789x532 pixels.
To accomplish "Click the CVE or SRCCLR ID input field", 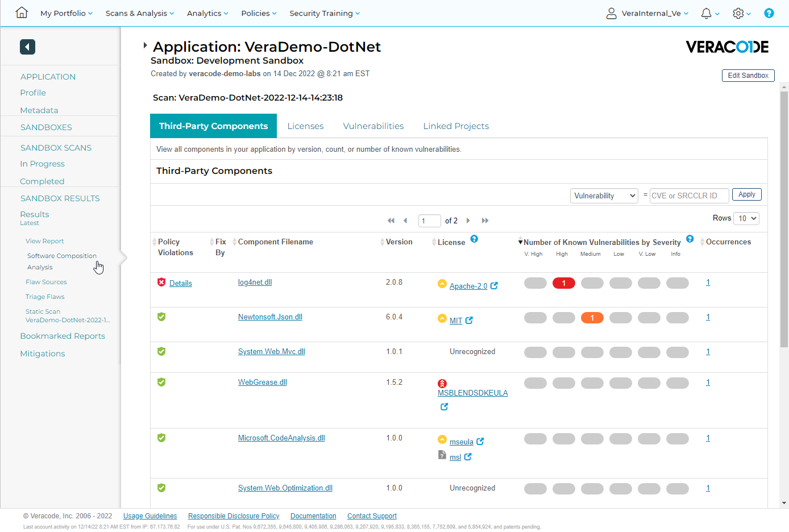I will pyautogui.click(x=689, y=196).
